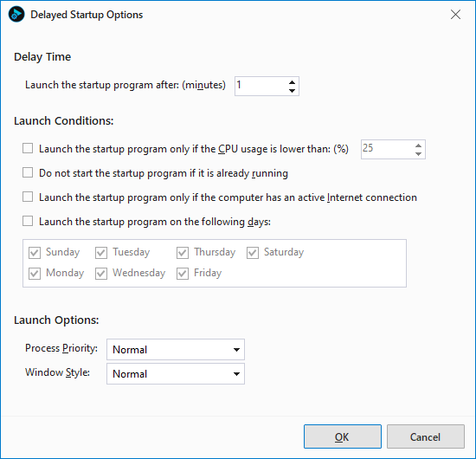Screen dimensions: 476x459
Task: Toggle the Sunday checkbox
Action: click(35, 252)
